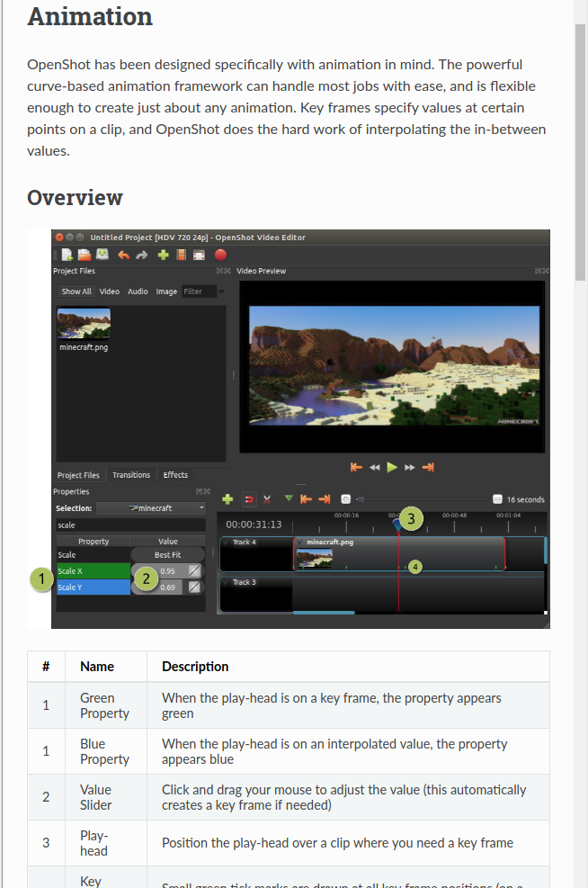588x888 pixels.
Task: Close the Video Preview dock panel
Action: pyautogui.click(x=546, y=271)
